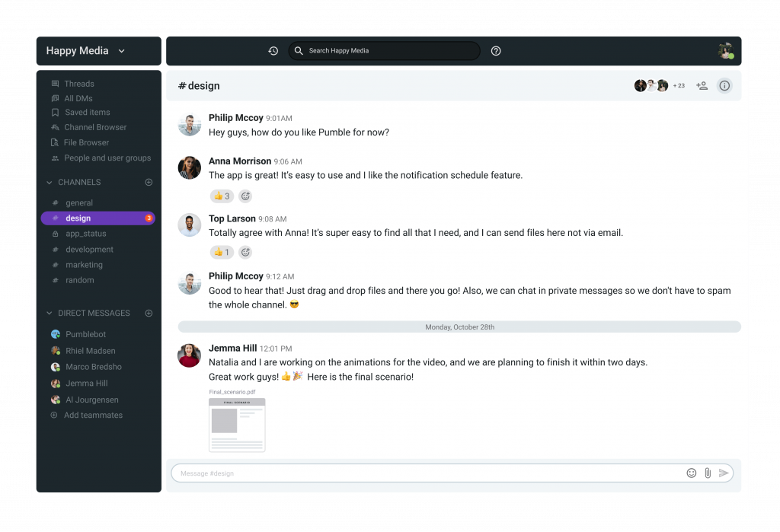Open All DMs

coord(78,98)
